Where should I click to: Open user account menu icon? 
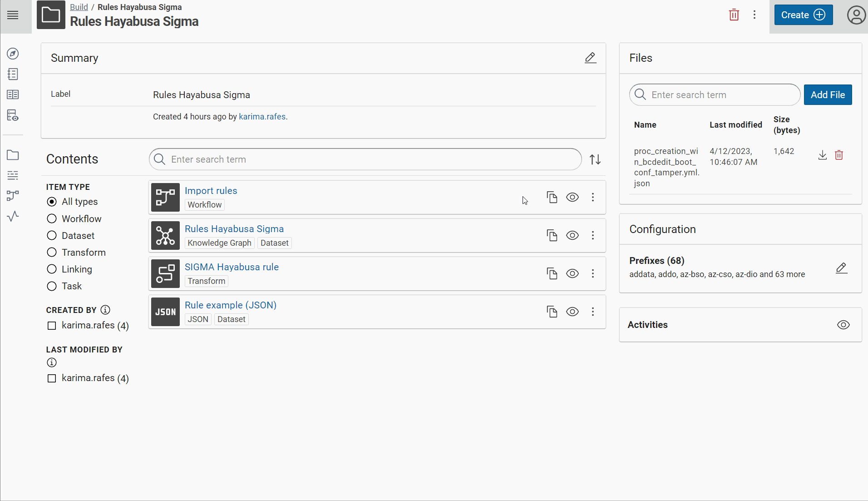tap(856, 15)
